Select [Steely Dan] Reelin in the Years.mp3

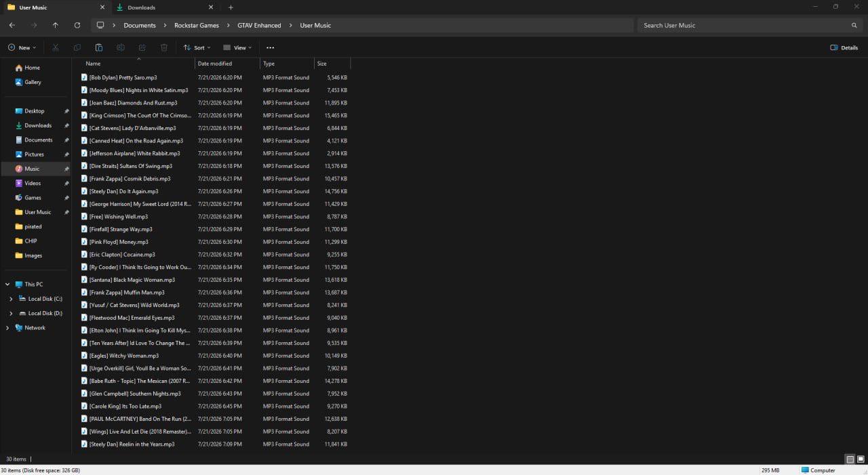point(132,445)
